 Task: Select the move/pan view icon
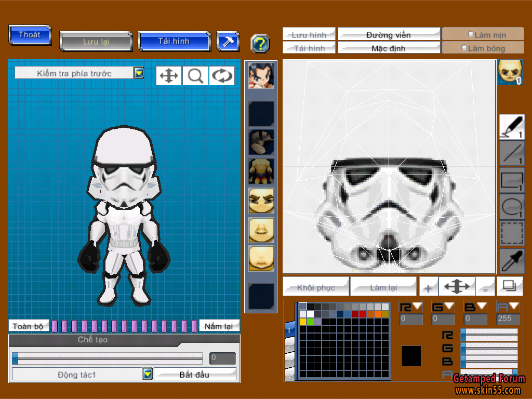click(169, 76)
